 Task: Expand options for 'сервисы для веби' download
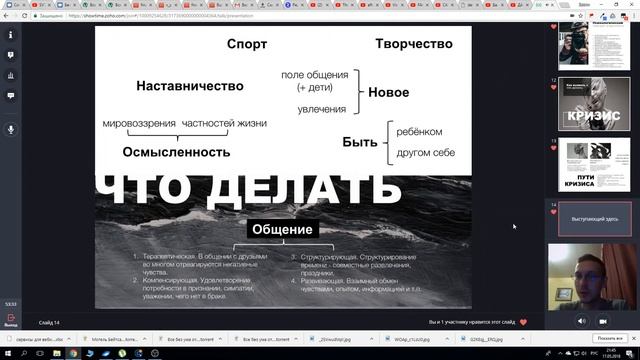click(x=69, y=339)
